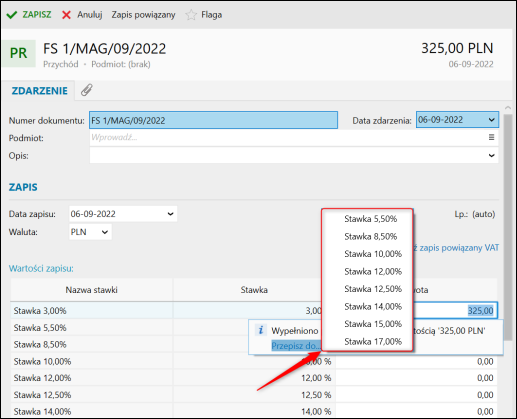Click the green ZAPISZ checkmark icon

point(12,15)
